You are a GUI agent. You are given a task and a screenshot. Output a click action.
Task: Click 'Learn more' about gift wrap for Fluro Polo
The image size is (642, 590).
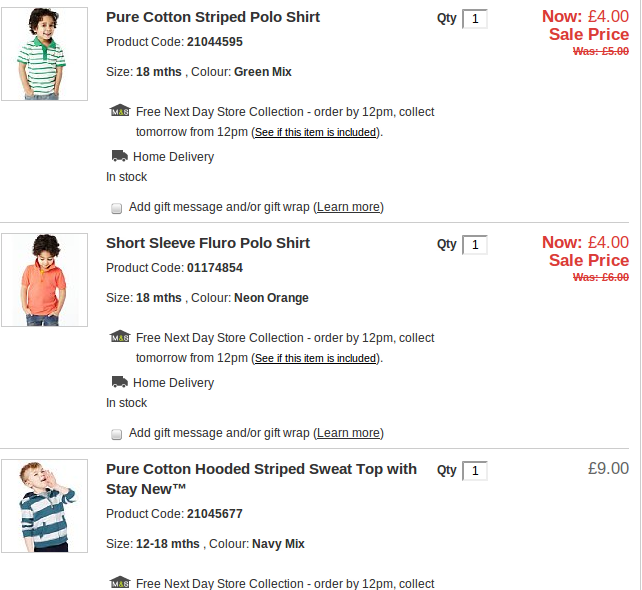tap(348, 433)
